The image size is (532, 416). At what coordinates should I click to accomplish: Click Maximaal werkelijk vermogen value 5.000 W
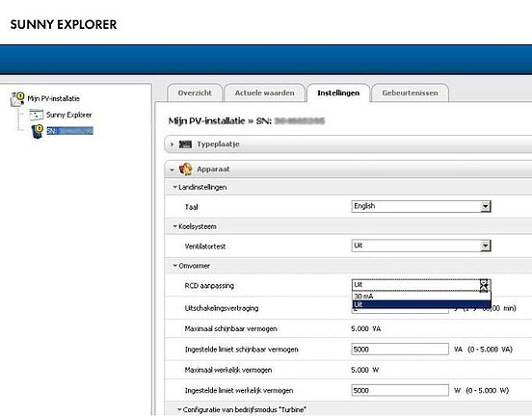pos(364,370)
